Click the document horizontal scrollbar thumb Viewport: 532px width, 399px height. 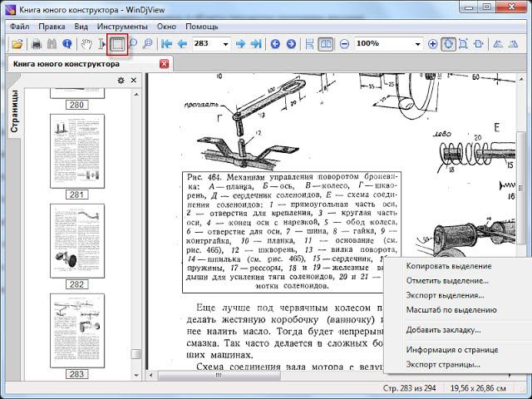click(x=219, y=375)
